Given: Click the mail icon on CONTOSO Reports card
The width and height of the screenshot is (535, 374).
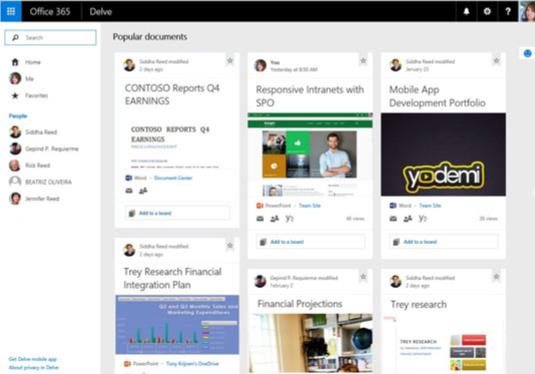Looking at the screenshot, I should [x=129, y=190].
